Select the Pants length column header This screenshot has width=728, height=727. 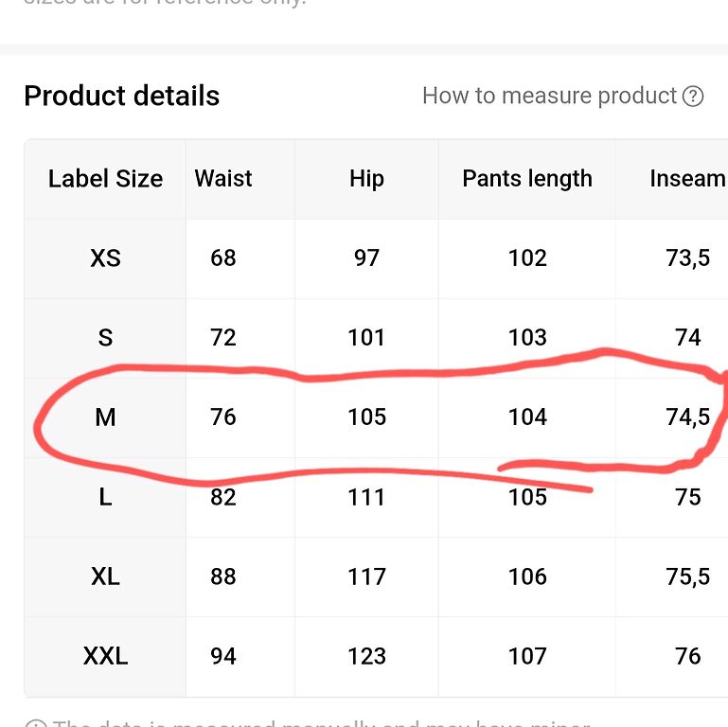coord(527,179)
